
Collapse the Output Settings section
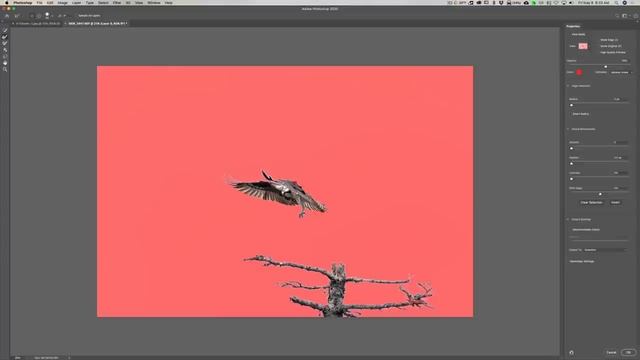pos(568,219)
